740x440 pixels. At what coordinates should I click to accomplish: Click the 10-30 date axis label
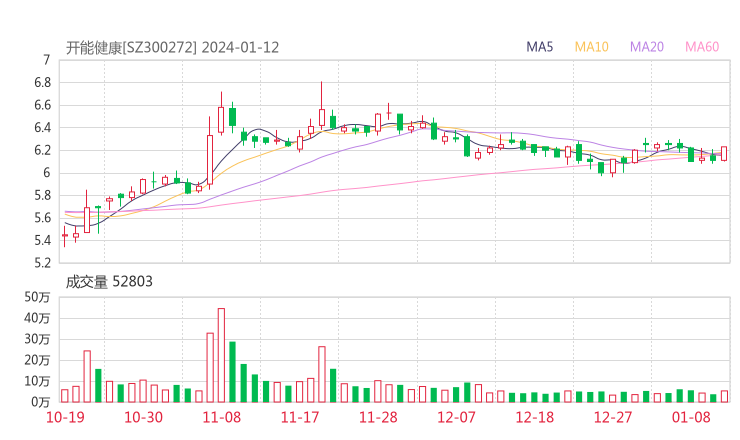(143, 417)
